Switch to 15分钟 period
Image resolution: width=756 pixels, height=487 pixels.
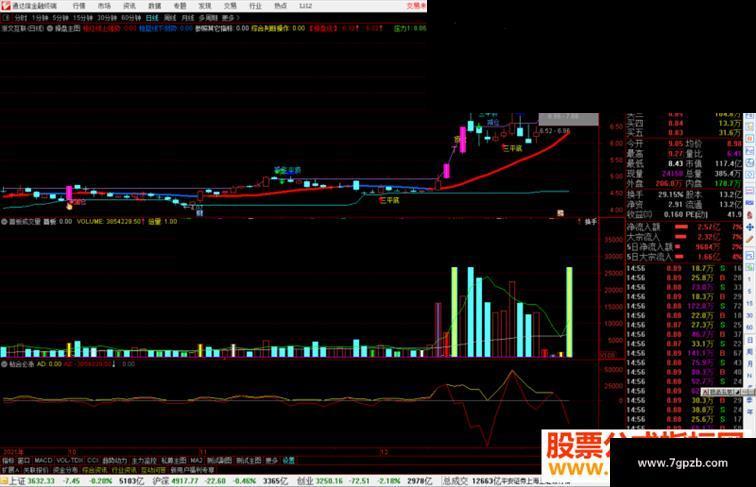coord(82,18)
